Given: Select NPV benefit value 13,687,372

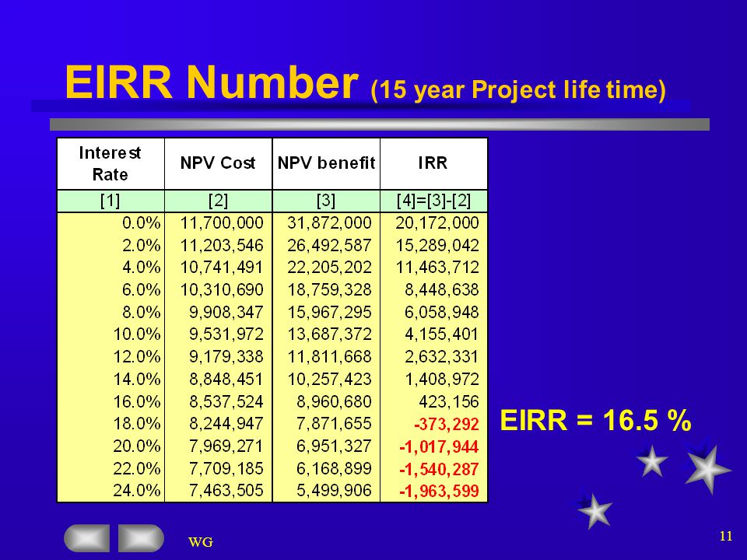Looking at the screenshot, I should coord(329,334).
